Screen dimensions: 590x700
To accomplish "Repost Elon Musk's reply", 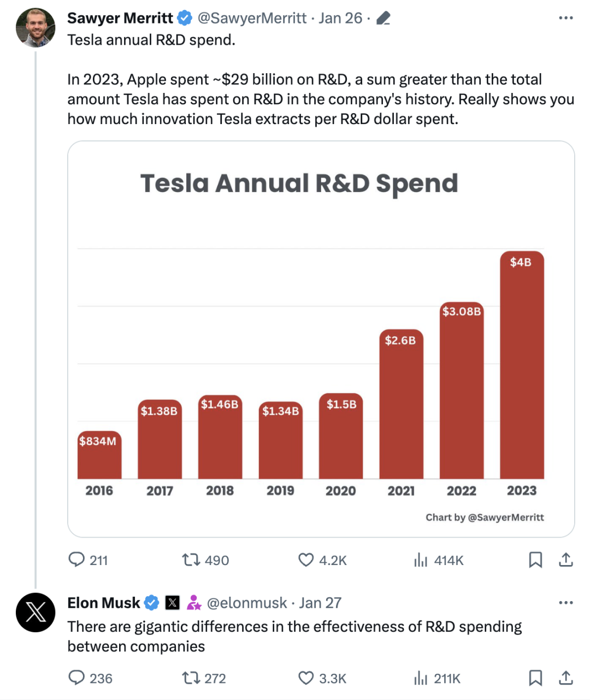I will point(191,678).
